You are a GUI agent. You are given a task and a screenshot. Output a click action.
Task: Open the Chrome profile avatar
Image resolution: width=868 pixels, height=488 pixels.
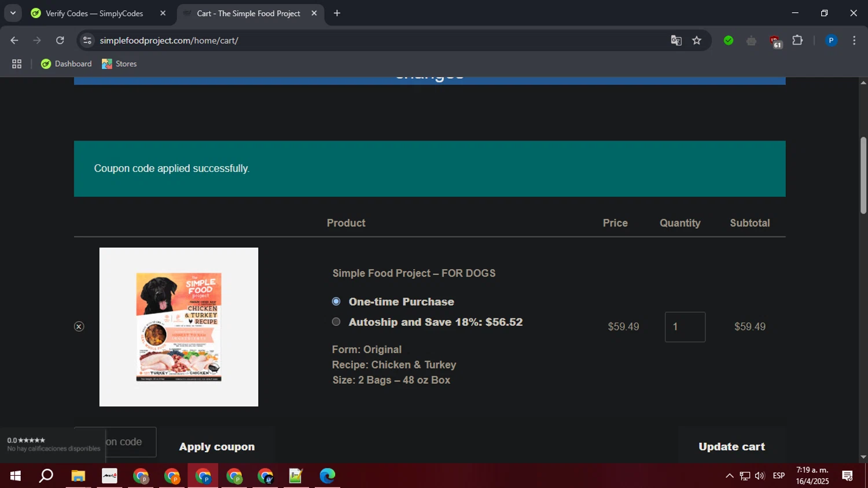tap(831, 41)
